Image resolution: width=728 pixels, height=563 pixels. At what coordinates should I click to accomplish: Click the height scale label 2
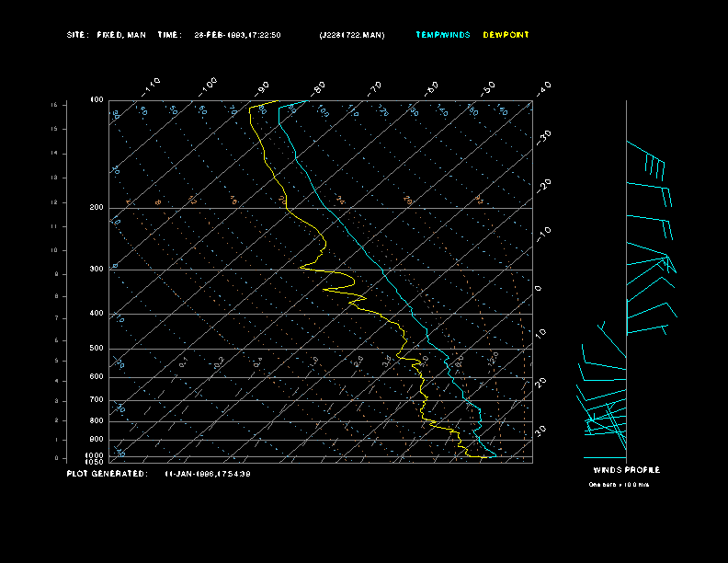pyautogui.click(x=57, y=420)
